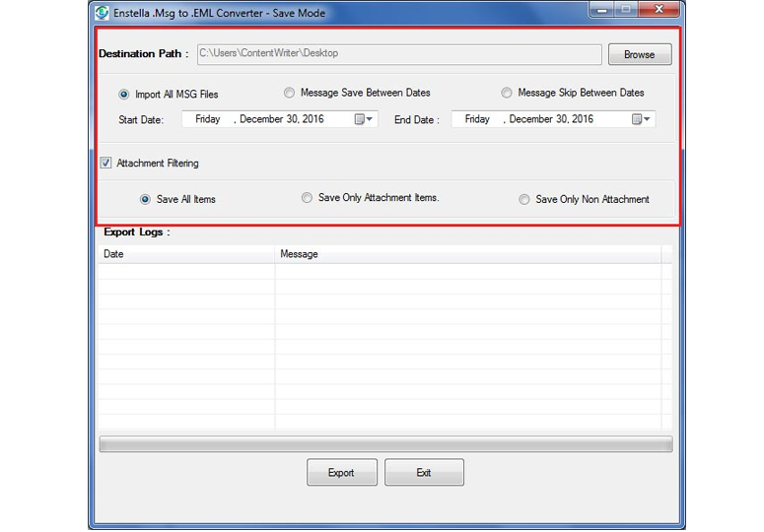The image size is (764, 532).
Task: Select Save Only Attachment Items option
Action: click(308, 198)
